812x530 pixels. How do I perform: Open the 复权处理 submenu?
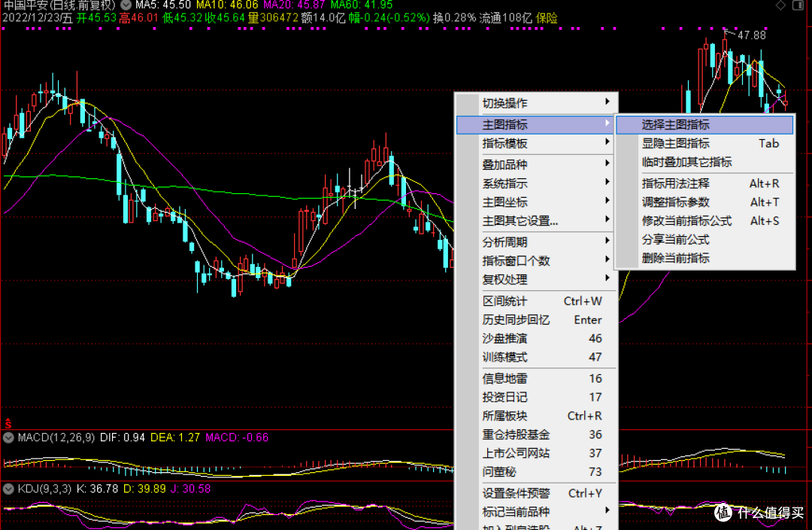[537, 280]
